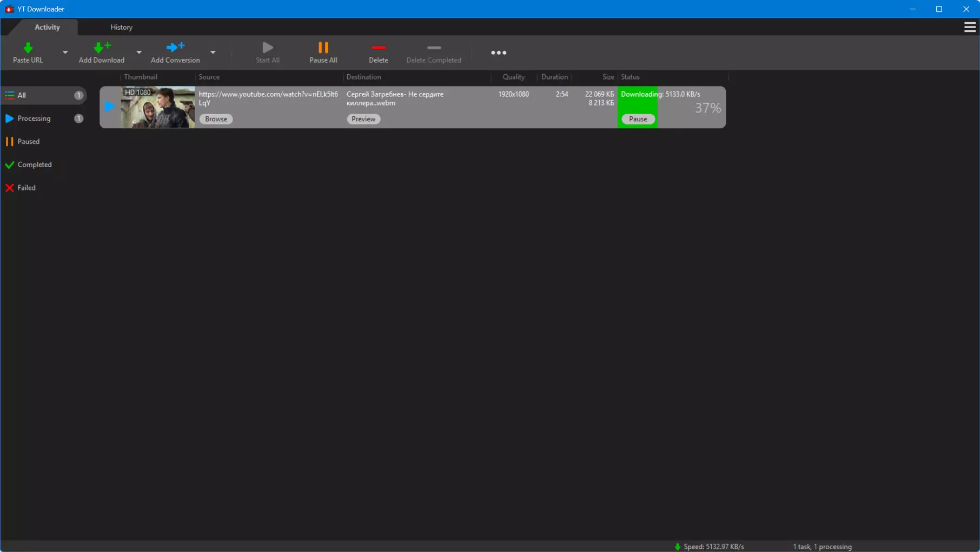Screen dimensions: 980x552
Task: Click the Speed readout in status bar
Action: (714, 547)
